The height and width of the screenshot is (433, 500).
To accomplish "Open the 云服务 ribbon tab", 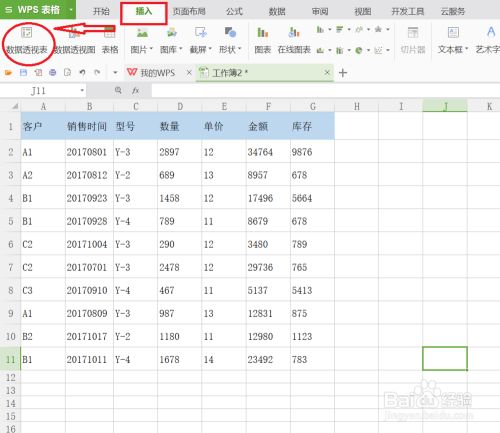I will 453,12.
